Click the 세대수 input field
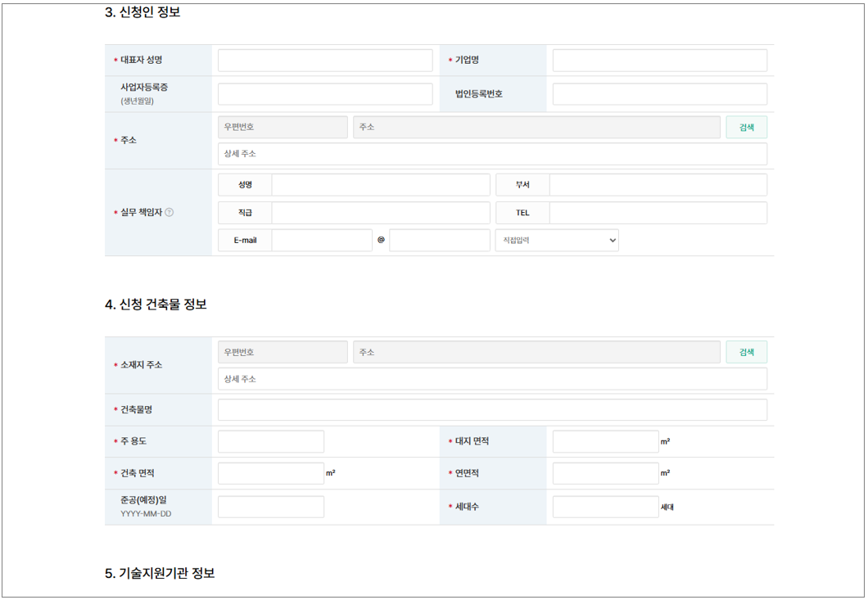Screen dimensions: 868x600 605,508
